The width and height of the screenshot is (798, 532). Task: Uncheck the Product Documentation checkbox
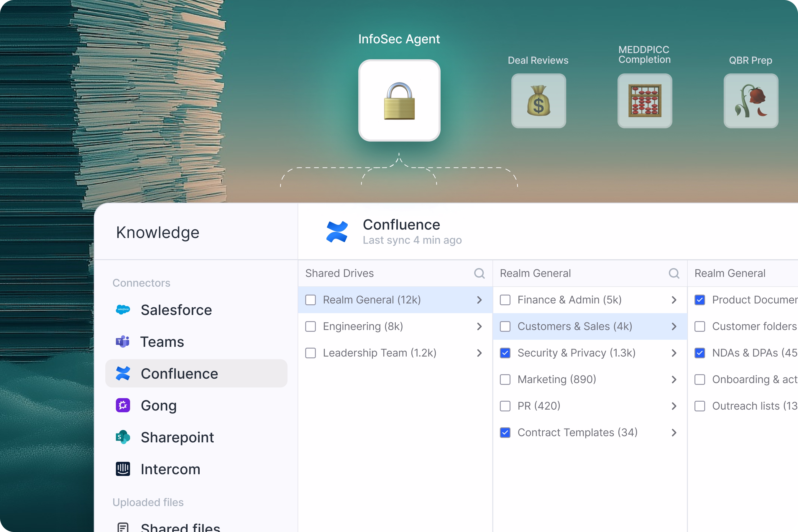[x=700, y=300]
